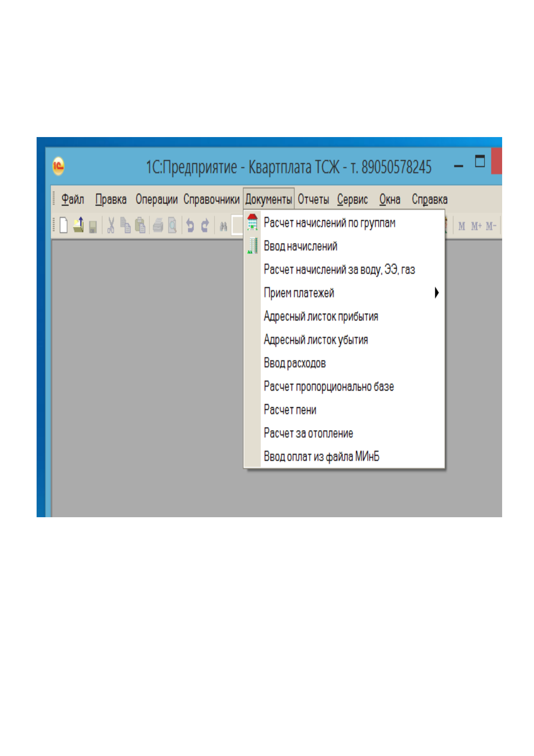The width and height of the screenshot is (534, 756).
Task: Choose Адресный листок убытия
Action: [x=344, y=339]
